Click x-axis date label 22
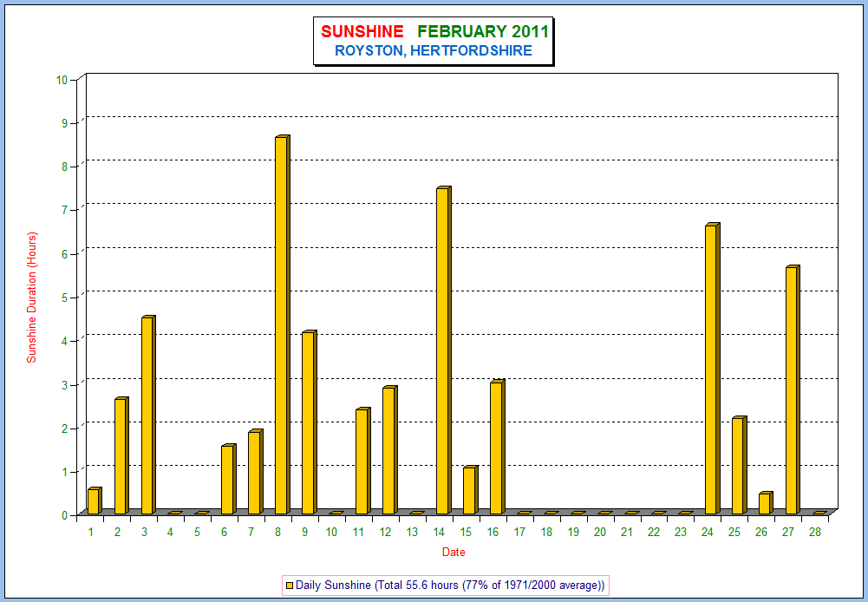 click(654, 533)
